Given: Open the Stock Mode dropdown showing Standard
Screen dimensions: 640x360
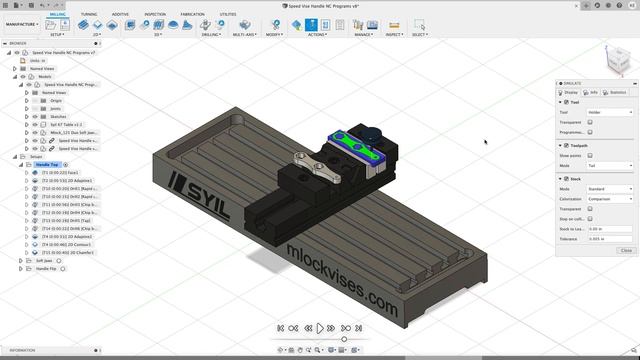Looking at the screenshot, I should tap(610, 189).
